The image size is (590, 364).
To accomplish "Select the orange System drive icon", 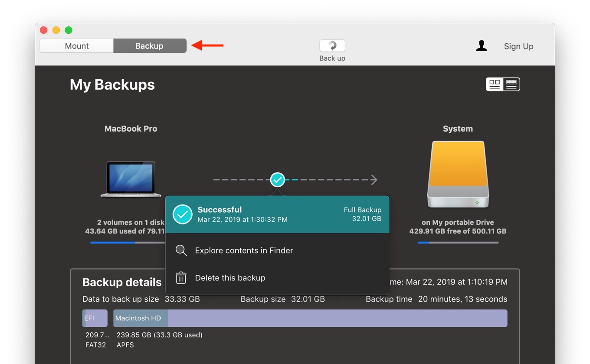I will click(x=458, y=174).
